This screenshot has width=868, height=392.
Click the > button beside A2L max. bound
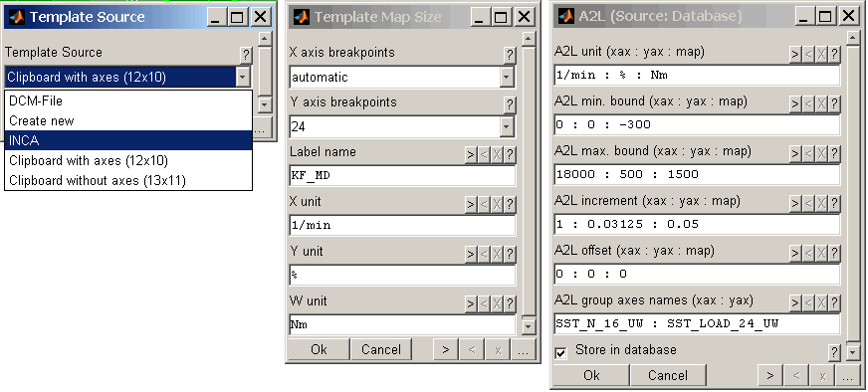coord(795,154)
